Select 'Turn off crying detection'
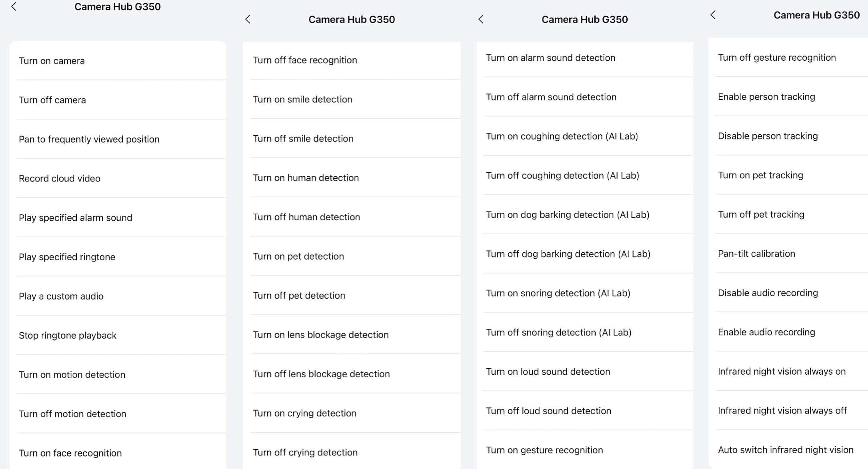The height and width of the screenshot is (469, 868). coord(305,452)
